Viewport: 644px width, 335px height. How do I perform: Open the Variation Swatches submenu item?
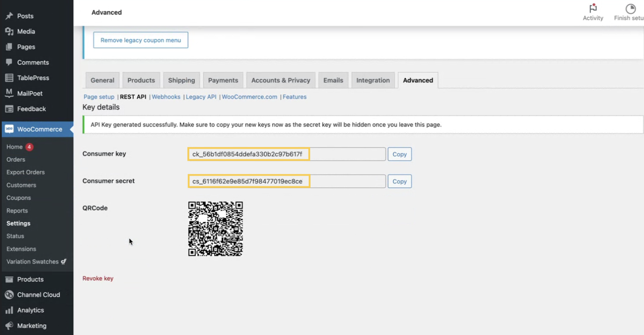(x=33, y=262)
